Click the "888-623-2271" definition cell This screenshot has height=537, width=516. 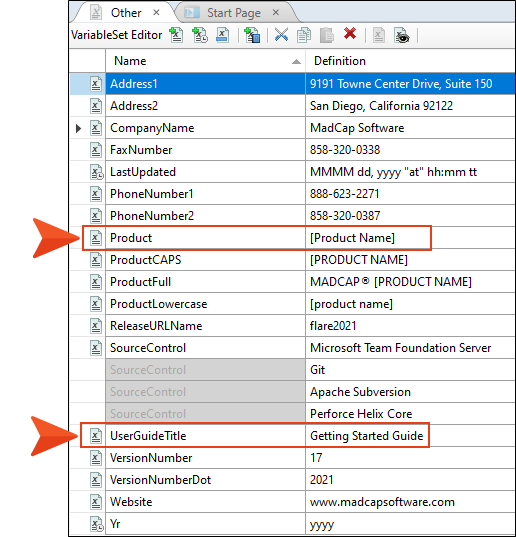tap(410, 194)
